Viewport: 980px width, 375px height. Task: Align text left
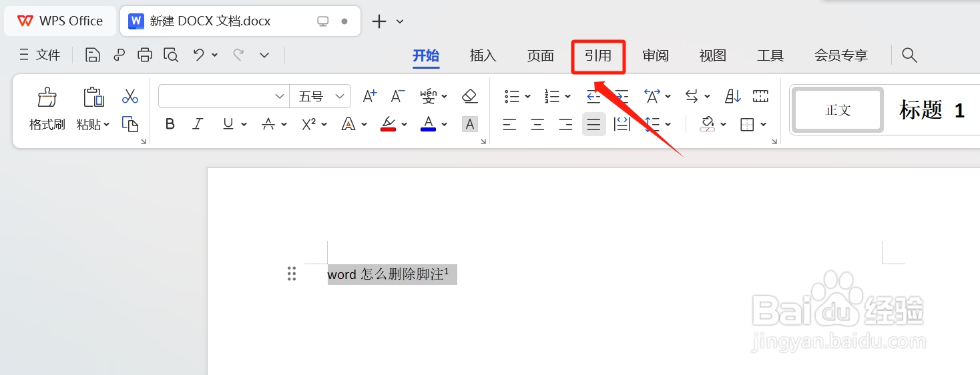pos(509,124)
